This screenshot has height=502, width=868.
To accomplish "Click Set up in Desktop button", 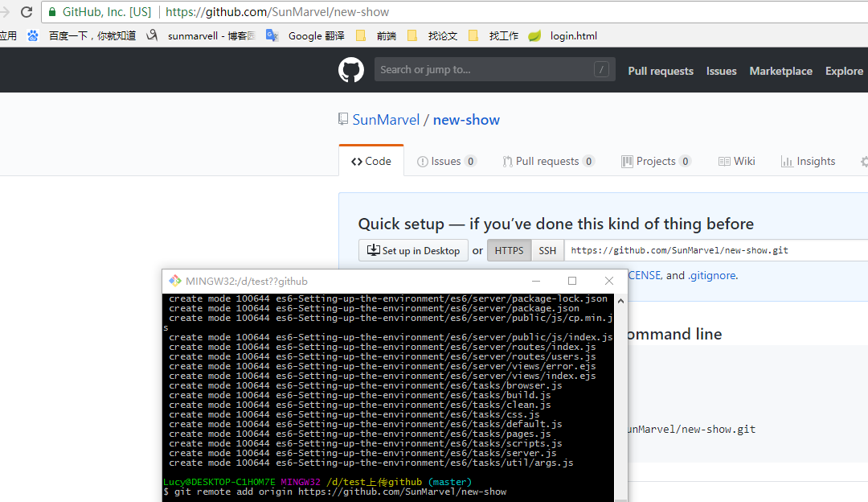I will (x=414, y=250).
